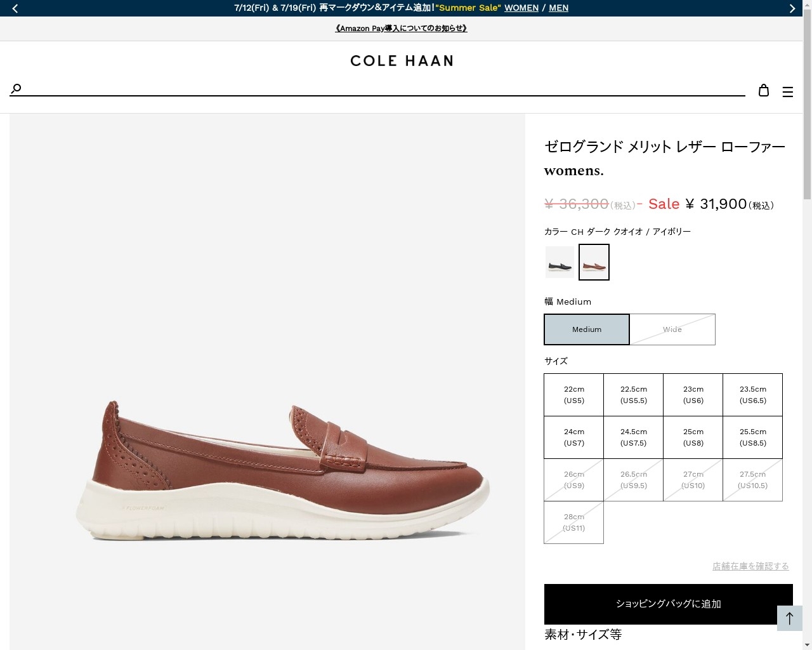Click the Cole Haan logo
The width and height of the screenshot is (812, 650).
402,61
